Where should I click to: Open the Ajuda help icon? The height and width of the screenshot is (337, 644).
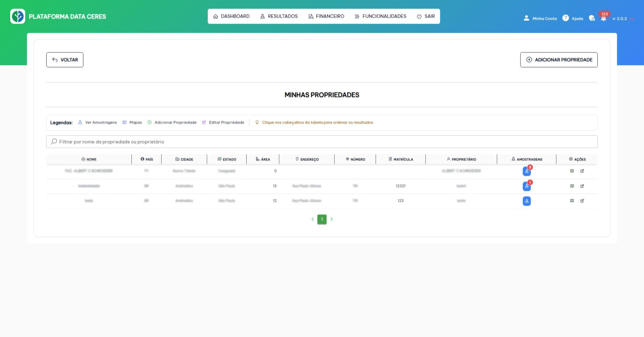(565, 18)
